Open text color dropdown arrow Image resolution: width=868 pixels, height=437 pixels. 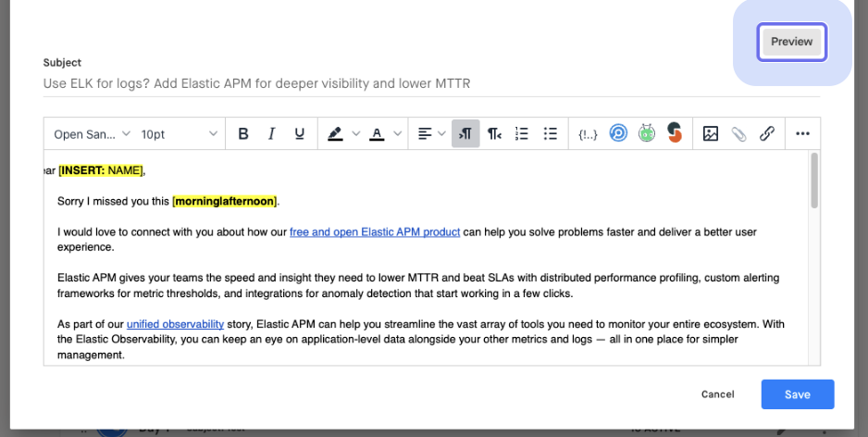[x=398, y=134]
